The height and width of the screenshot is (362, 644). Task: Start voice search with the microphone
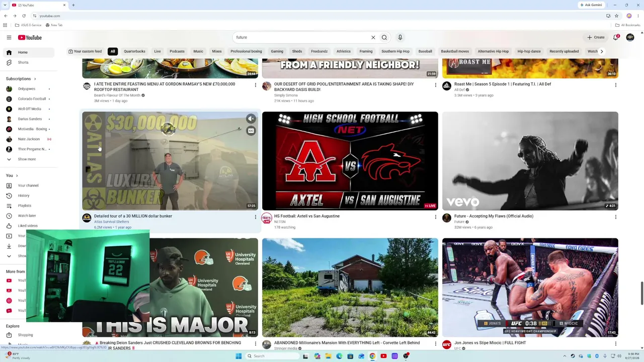tap(400, 37)
